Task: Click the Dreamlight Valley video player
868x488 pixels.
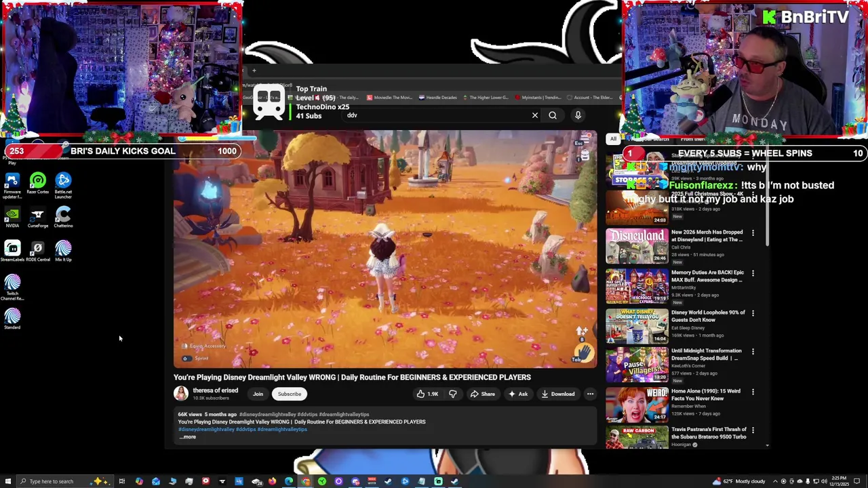Action: click(x=385, y=249)
